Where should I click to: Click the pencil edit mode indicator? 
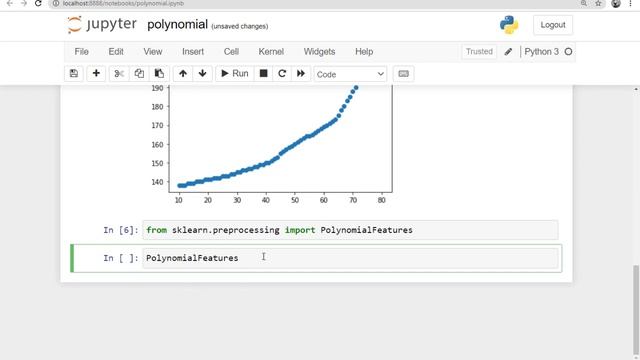click(x=508, y=52)
